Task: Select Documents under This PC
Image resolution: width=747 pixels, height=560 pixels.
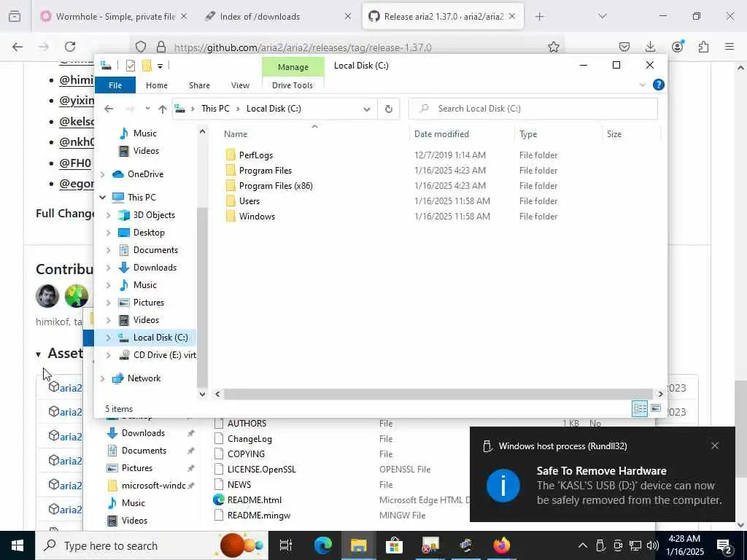Action: (155, 250)
